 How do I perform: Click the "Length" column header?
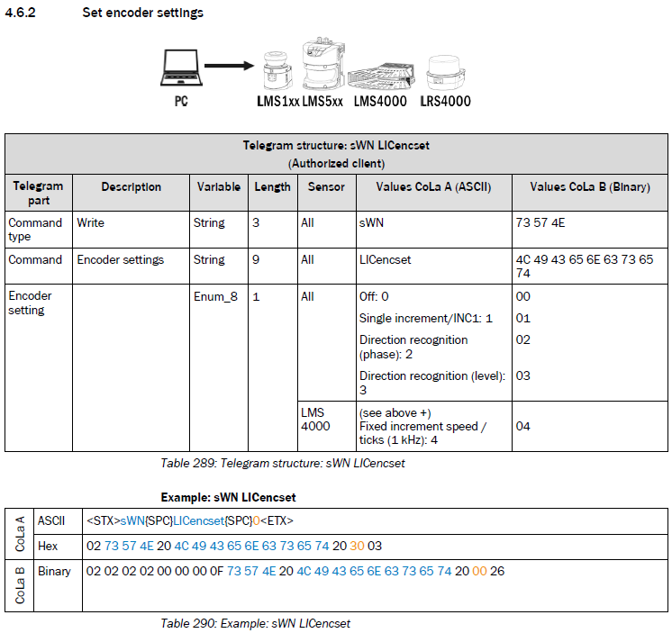click(x=272, y=187)
